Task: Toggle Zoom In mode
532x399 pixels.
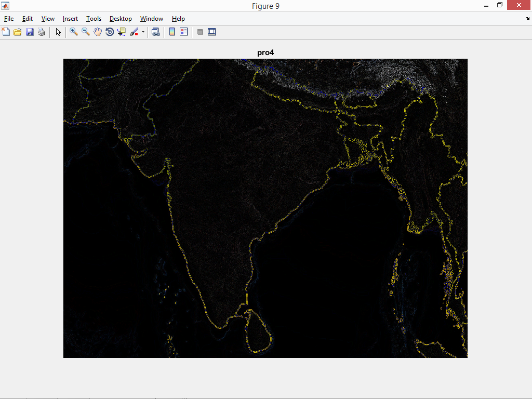Action: 73,32
